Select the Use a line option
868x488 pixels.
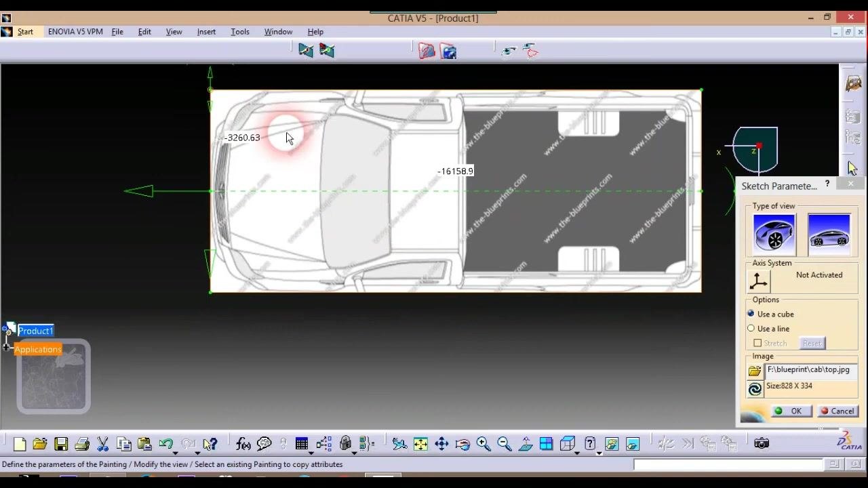pyautogui.click(x=751, y=328)
